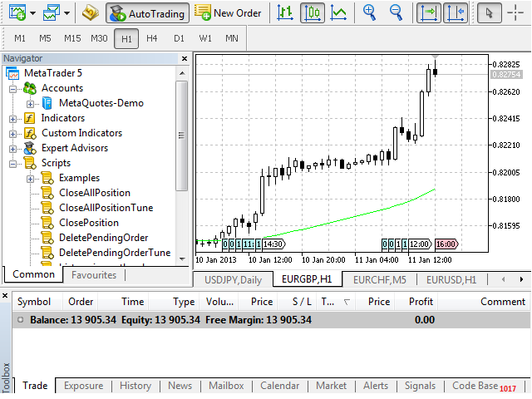
Task: Expand the Indicators tree node
Action: (x=13, y=118)
